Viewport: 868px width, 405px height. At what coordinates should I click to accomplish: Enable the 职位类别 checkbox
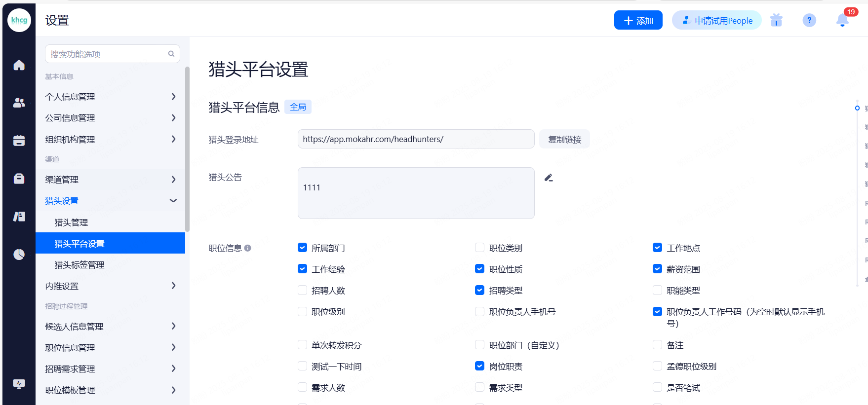[479, 248]
